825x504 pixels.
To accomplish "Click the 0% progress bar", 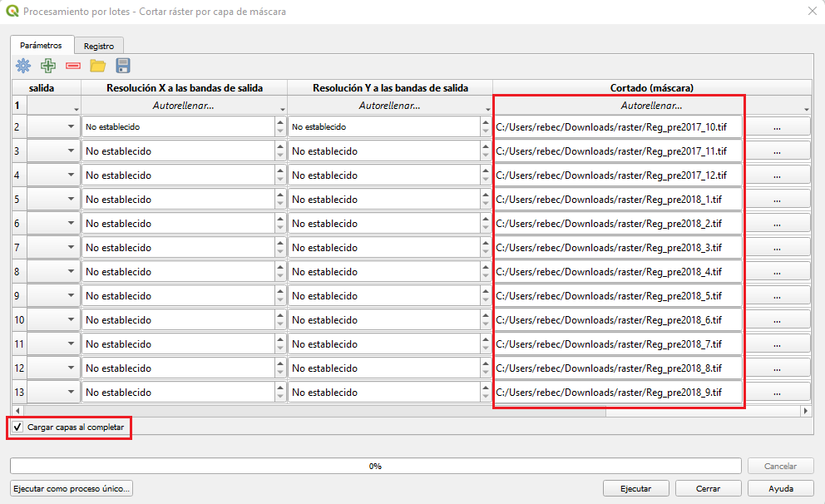I will 375,466.
